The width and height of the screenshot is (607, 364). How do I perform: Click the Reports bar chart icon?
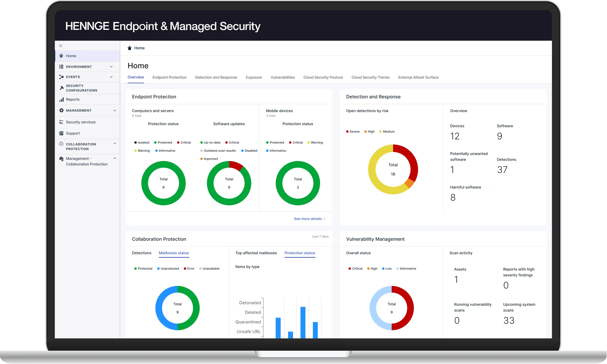pyautogui.click(x=61, y=99)
